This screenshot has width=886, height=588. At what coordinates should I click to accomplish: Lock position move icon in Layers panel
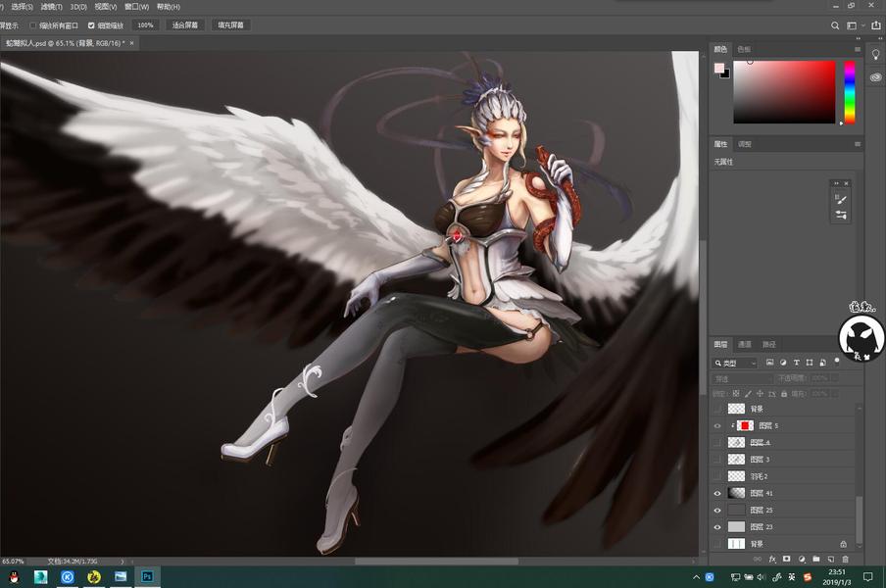760,394
